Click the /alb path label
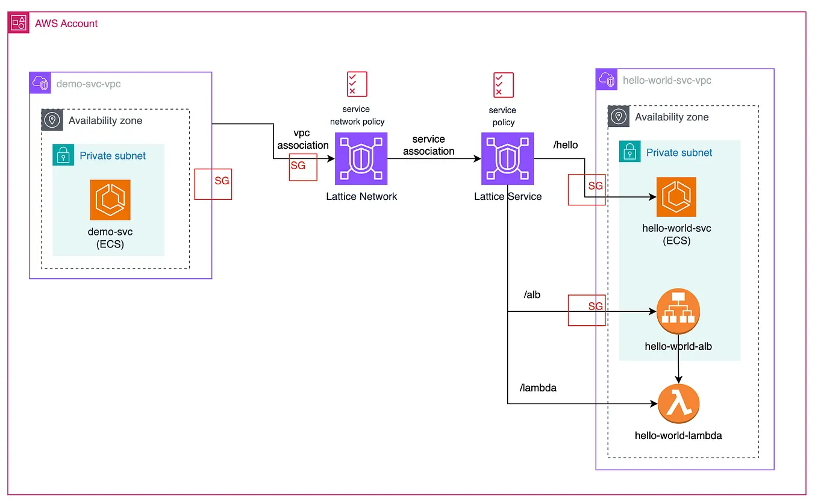This screenshot has width=818, height=504. pyautogui.click(x=532, y=294)
